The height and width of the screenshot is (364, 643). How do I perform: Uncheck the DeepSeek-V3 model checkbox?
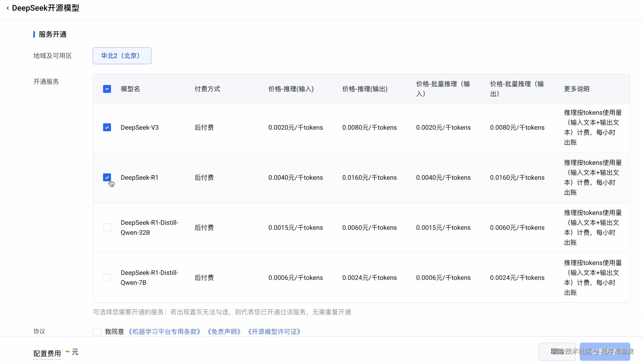pos(107,127)
